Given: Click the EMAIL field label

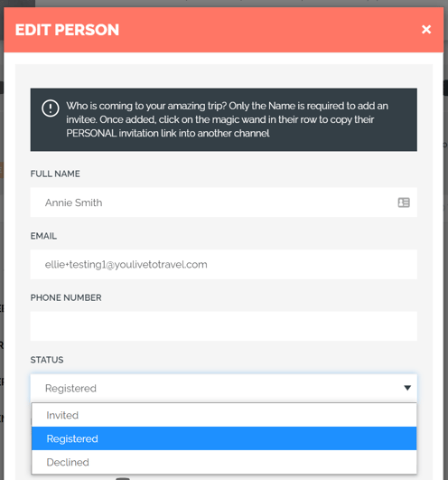Looking at the screenshot, I should (43, 236).
